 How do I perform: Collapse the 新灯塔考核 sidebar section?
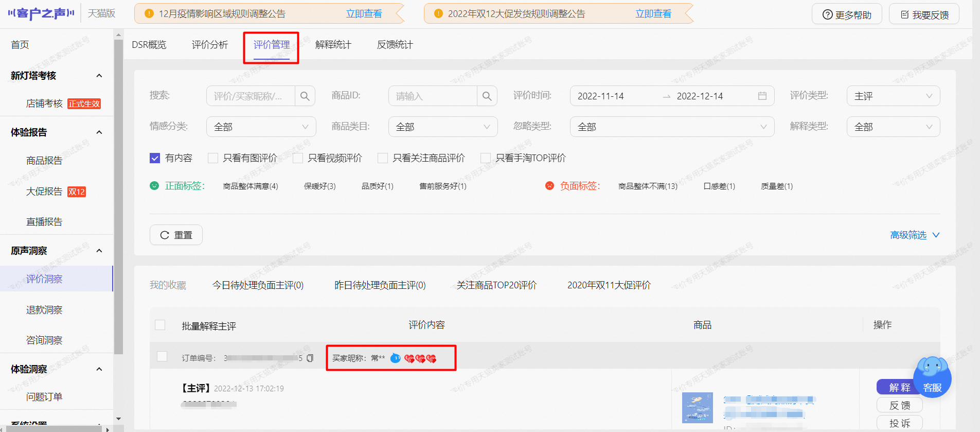[99, 76]
